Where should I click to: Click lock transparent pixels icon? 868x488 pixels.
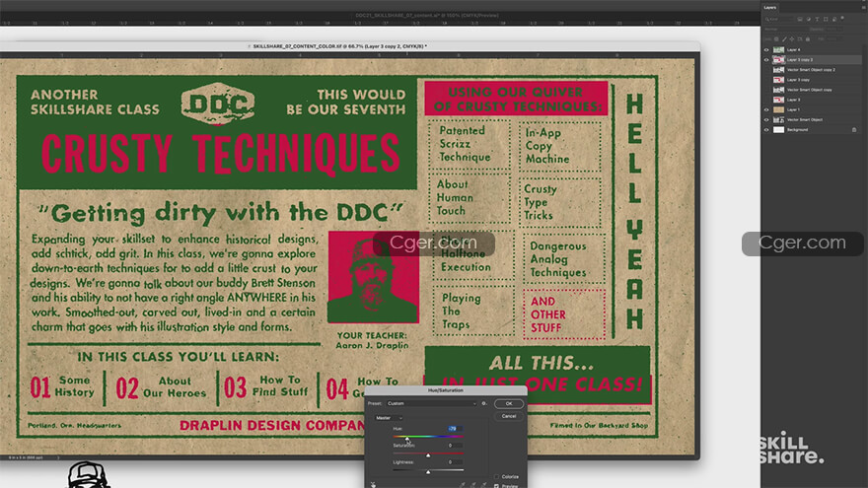[x=776, y=39]
